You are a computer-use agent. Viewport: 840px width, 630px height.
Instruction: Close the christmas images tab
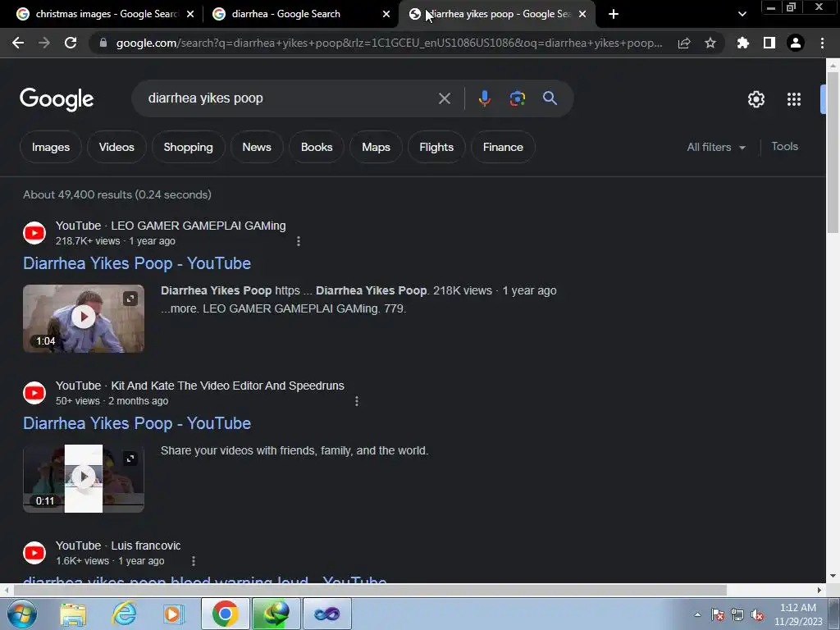[x=190, y=15]
